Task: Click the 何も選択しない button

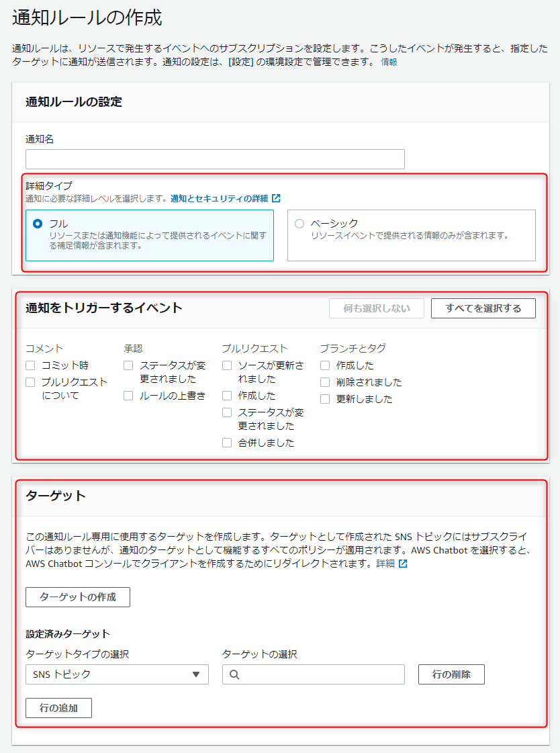Action: point(377,308)
